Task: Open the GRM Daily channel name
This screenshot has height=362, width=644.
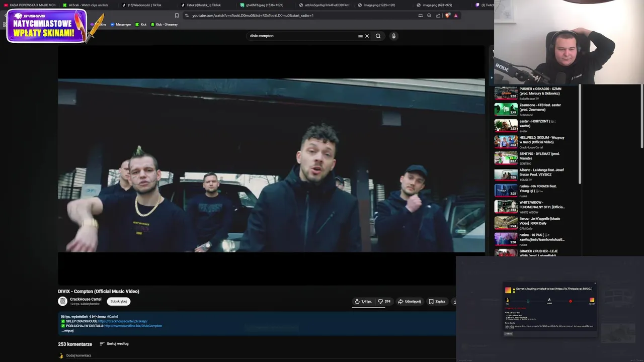Action: point(526,229)
